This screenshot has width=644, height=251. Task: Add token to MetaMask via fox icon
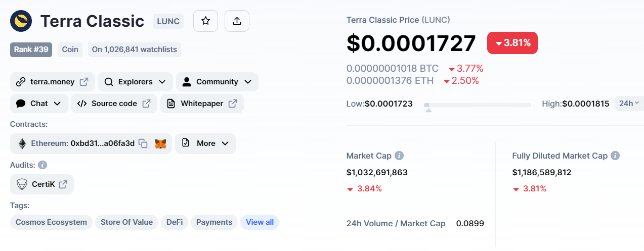(x=160, y=143)
